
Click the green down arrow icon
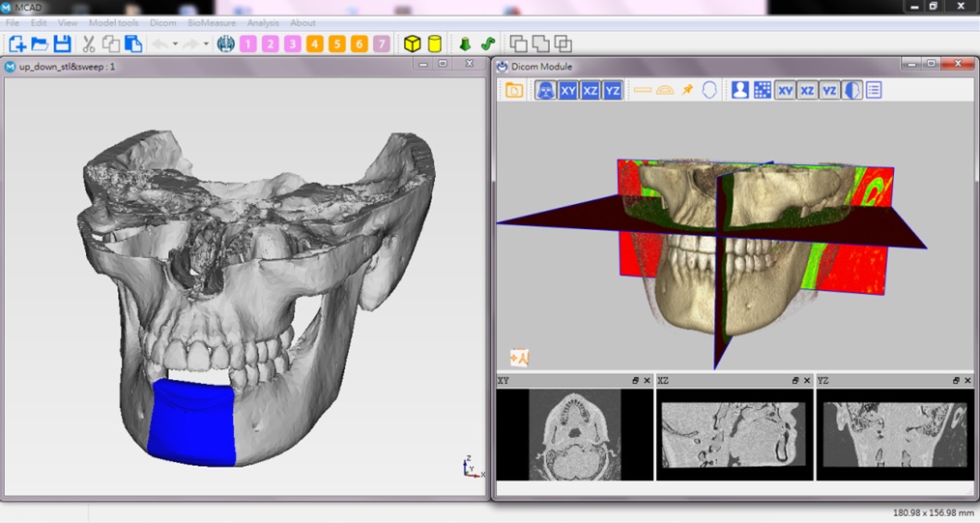pyautogui.click(x=465, y=44)
